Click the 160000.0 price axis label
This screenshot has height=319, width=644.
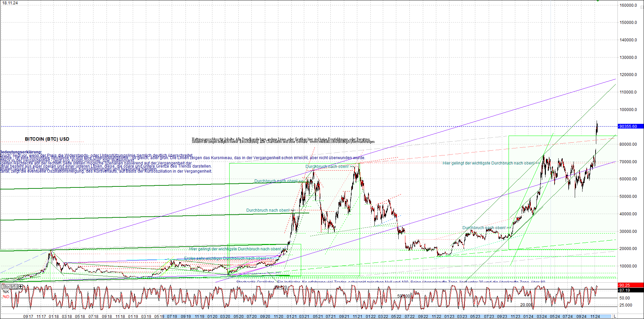coord(628,5)
